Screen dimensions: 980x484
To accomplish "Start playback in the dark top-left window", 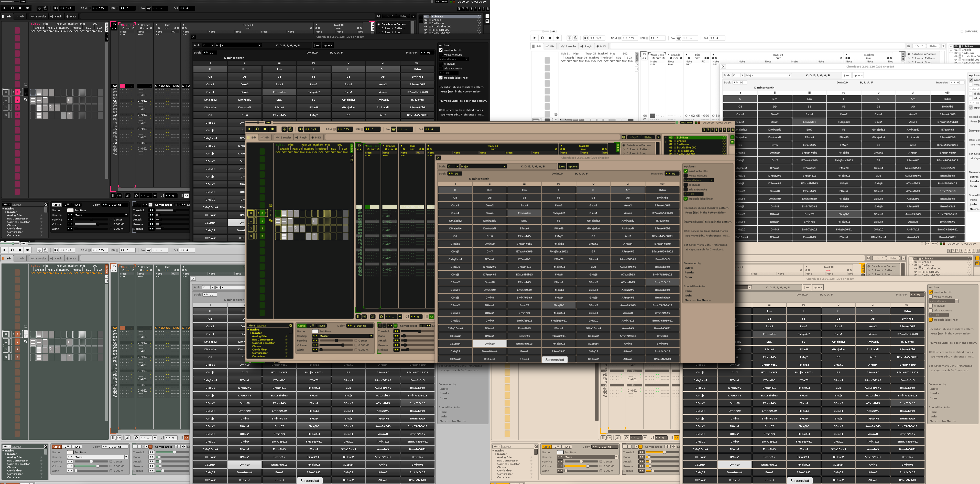I will tap(5, 8).
